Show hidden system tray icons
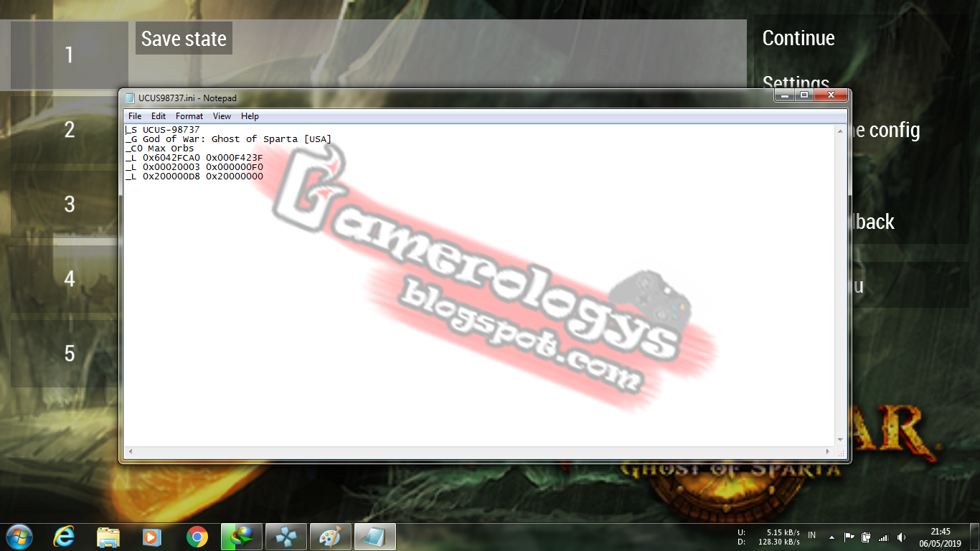Viewport: 980px width, 551px height. tap(831, 537)
